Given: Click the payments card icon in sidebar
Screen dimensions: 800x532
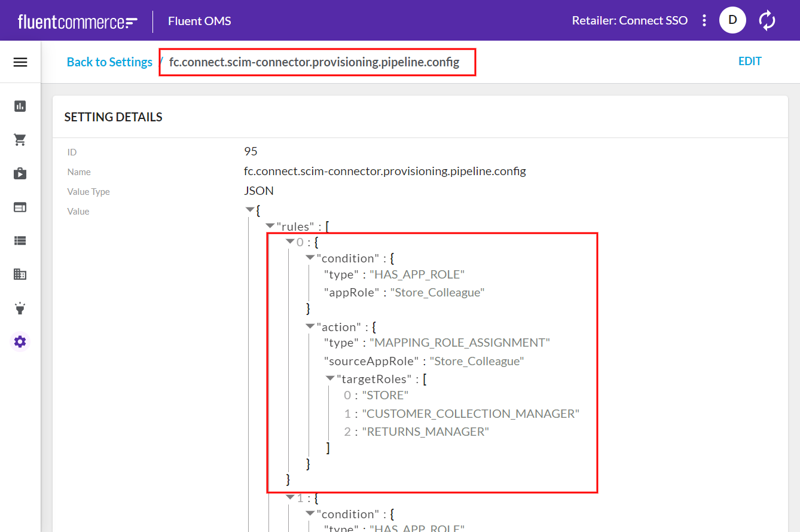Looking at the screenshot, I should (20, 207).
